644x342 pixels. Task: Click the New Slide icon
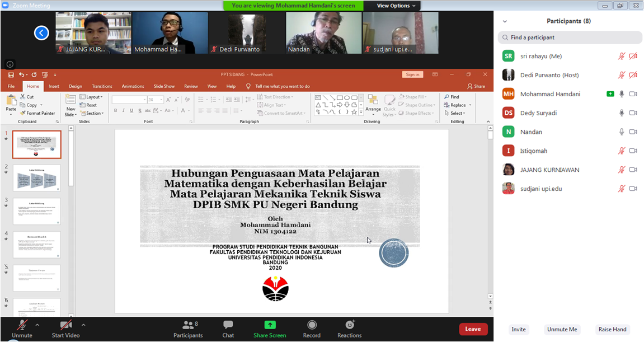pos(70,100)
